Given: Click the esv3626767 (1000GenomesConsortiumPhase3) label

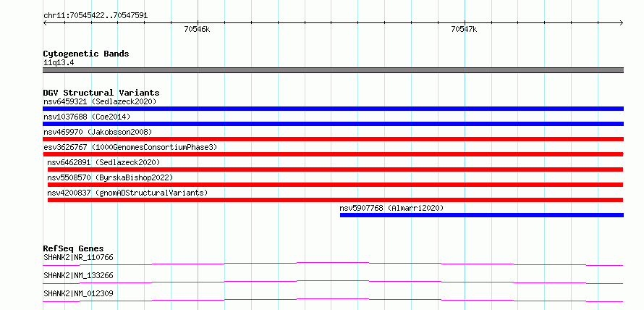Looking at the screenshot, I should click(130, 147).
